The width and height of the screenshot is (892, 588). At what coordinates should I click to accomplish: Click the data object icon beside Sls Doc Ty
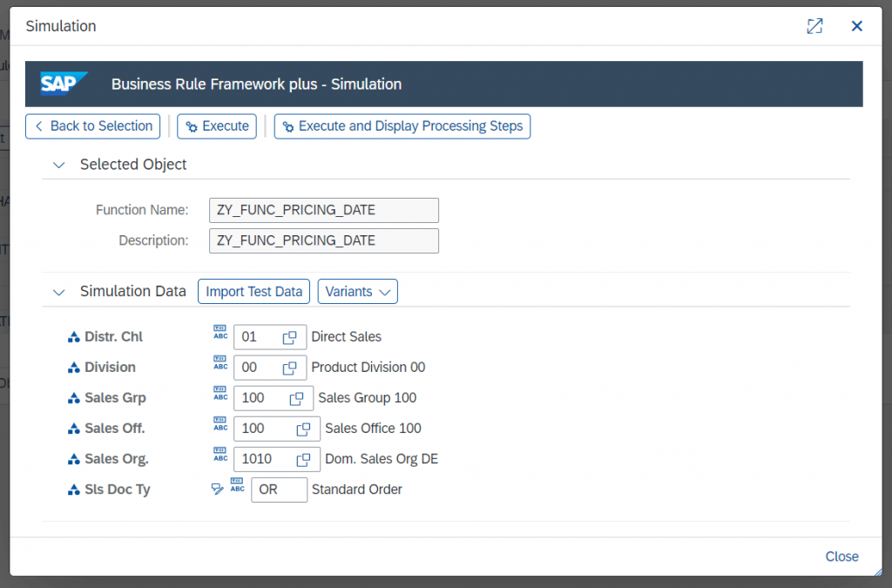pos(73,490)
